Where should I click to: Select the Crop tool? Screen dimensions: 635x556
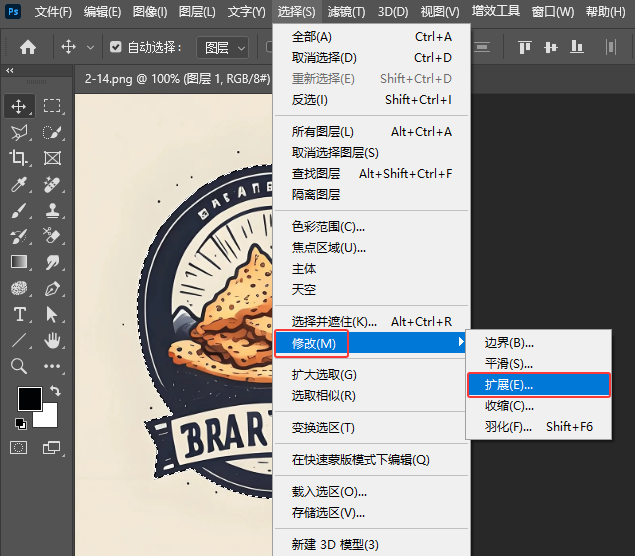tap(19, 158)
